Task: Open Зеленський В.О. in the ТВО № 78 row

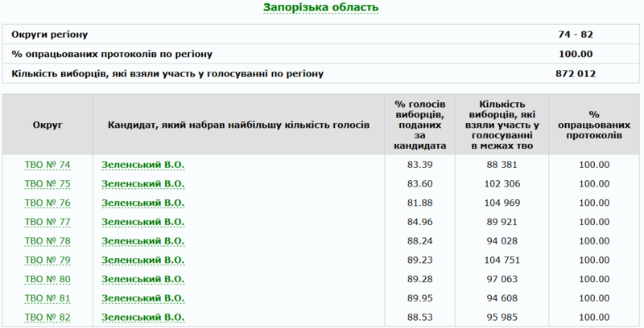Action: pos(142,241)
